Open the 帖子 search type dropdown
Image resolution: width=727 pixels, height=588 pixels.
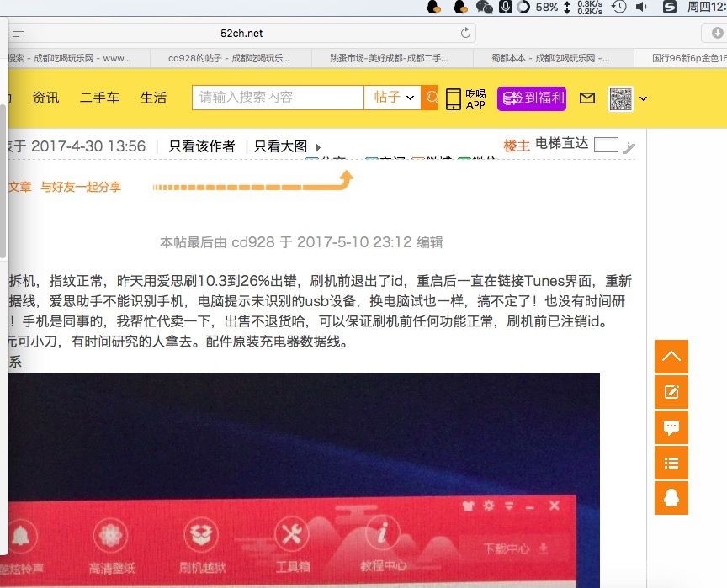point(393,98)
